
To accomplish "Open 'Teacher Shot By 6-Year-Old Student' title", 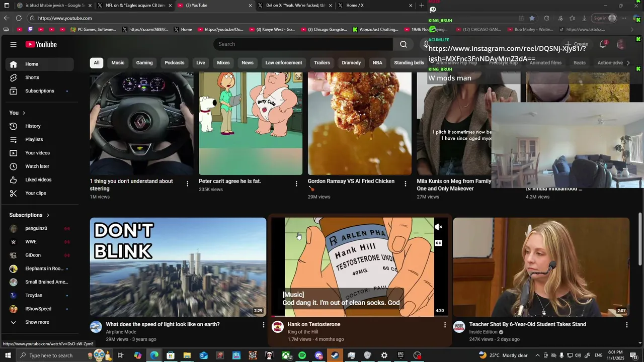I will click(x=527, y=324).
